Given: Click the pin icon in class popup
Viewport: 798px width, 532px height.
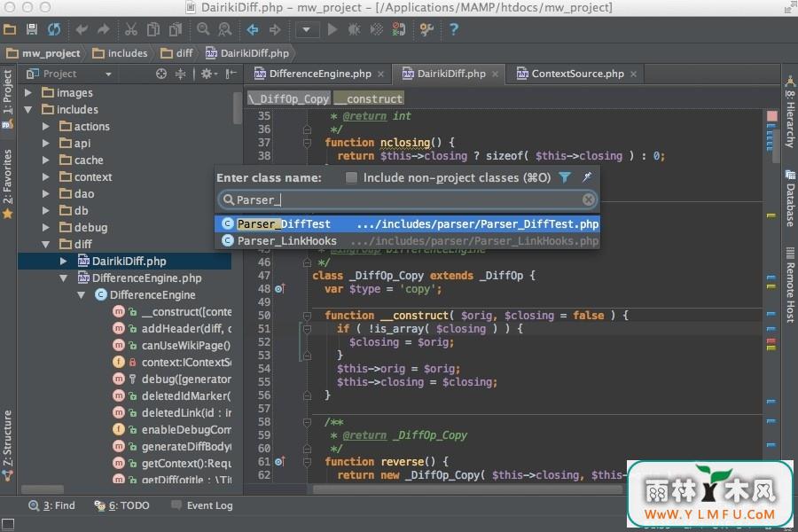Looking at the screenshot, I should (x=587, y=176).
